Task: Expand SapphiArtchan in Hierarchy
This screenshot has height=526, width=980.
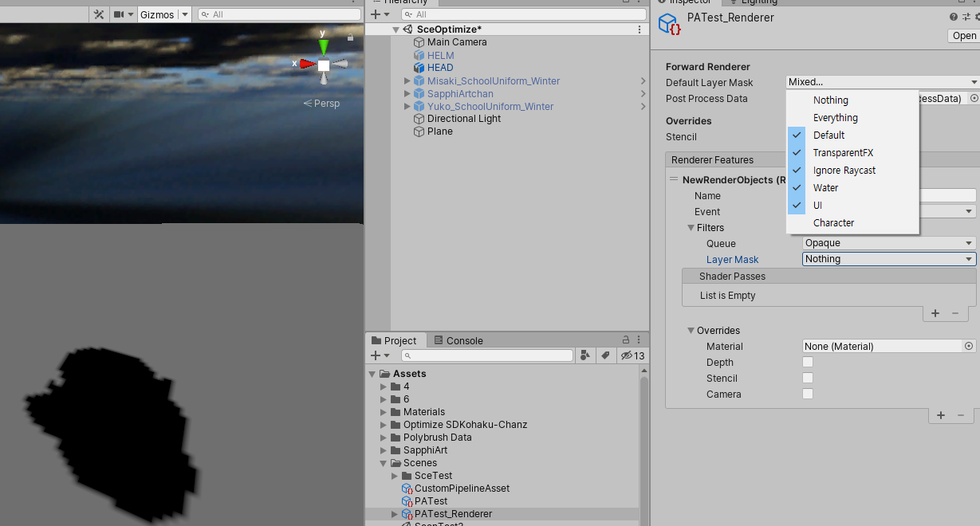Action: coord(407,93)
